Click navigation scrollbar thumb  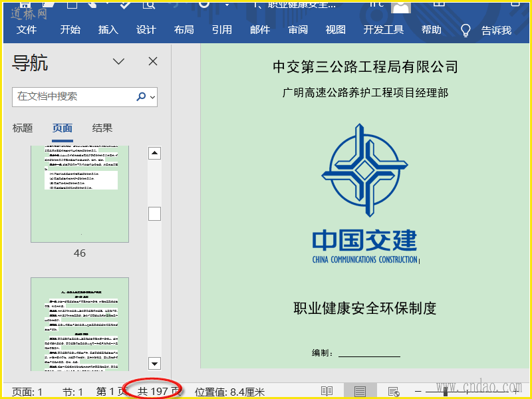point(154,213)
